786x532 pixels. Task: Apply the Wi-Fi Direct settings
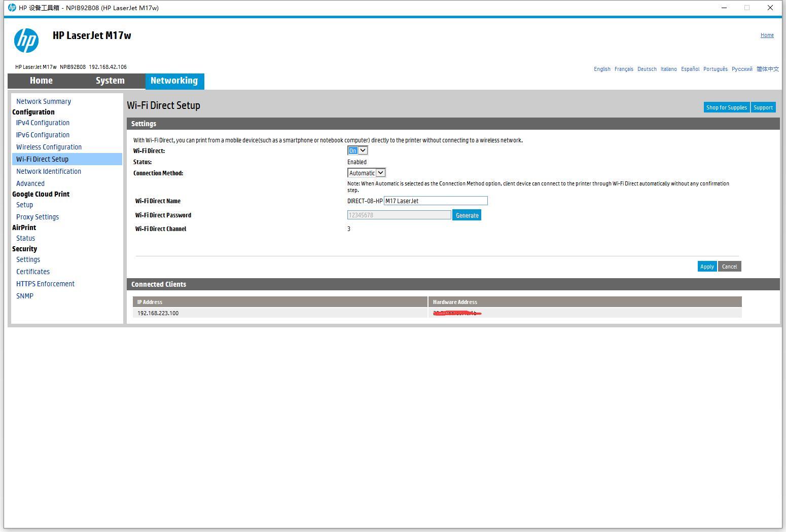pyautogui.click(x=707, y=267)
